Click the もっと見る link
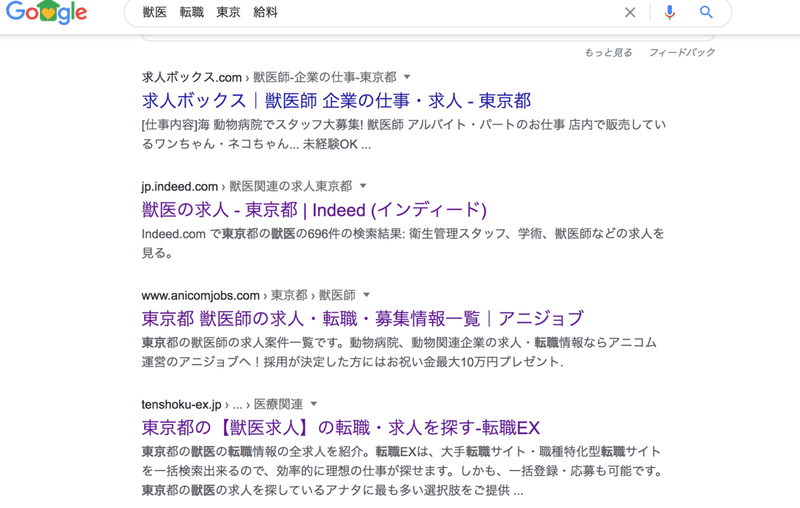 click(x=608, y=53)
